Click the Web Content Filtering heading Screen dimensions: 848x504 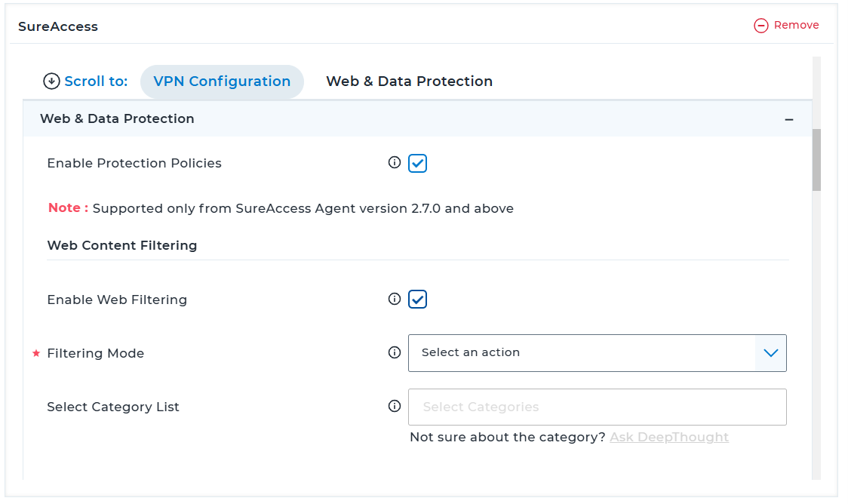tap(122, 245)
